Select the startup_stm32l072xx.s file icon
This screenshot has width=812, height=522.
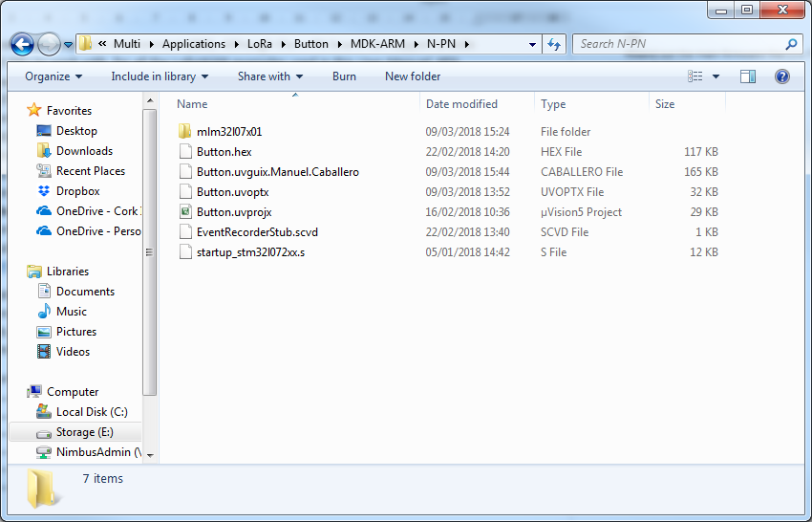(185, 252)
